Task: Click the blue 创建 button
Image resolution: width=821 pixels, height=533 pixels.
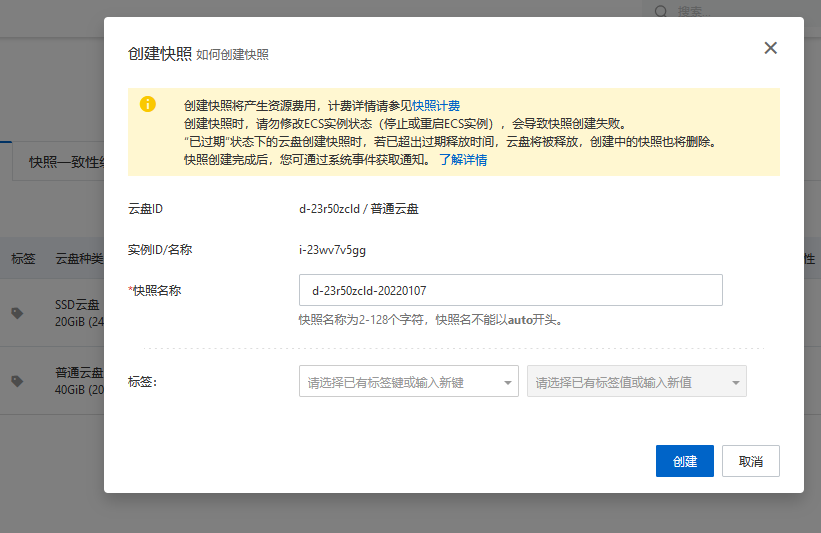Action: (x=684, y=461)
